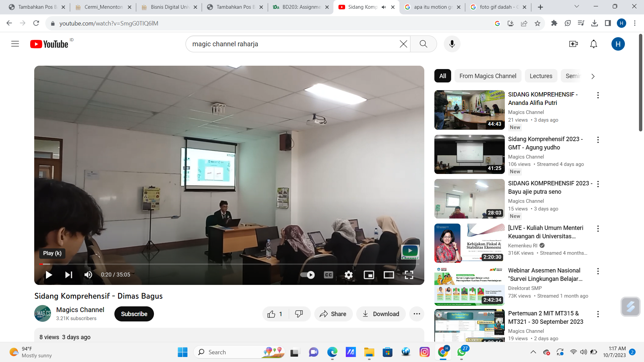Screen dimensions: 644x362
Task: Mute the video volume
Action: coord(88,275)
